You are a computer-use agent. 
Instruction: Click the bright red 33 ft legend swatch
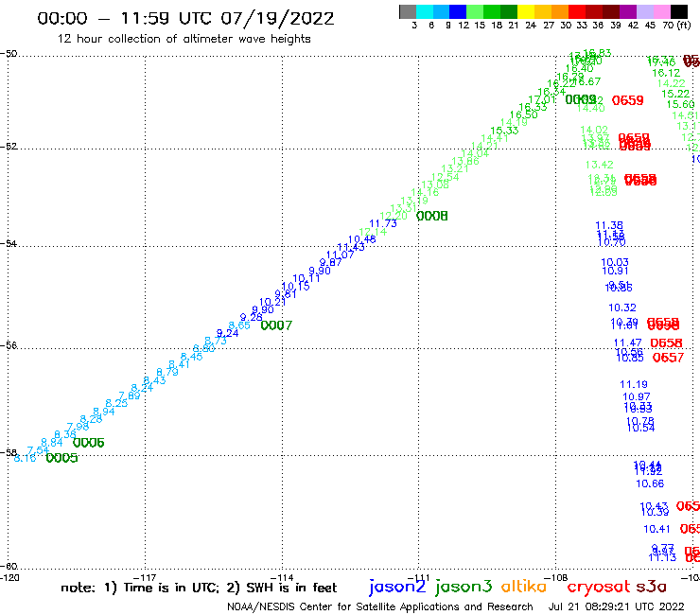[577, 11]
